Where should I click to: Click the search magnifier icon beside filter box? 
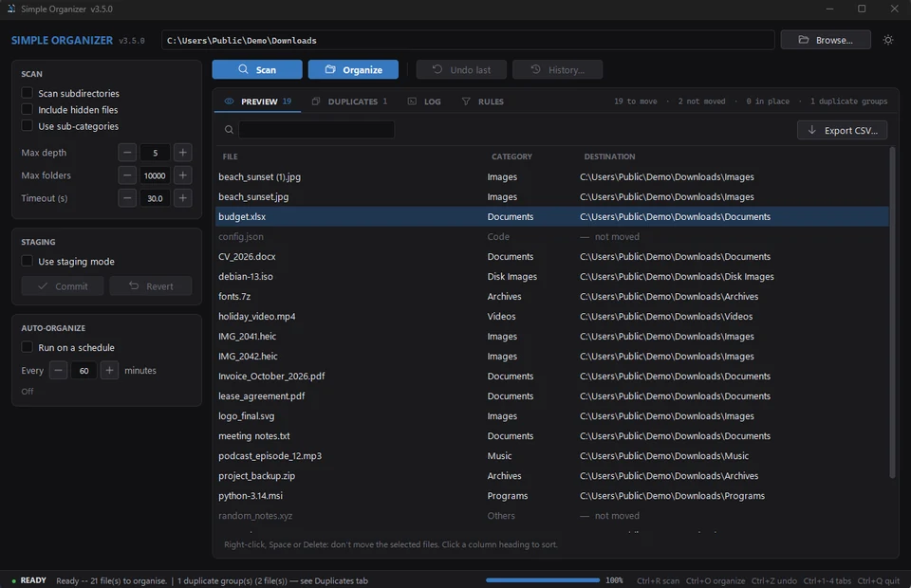pyautogui.click(x=229, y=129)
